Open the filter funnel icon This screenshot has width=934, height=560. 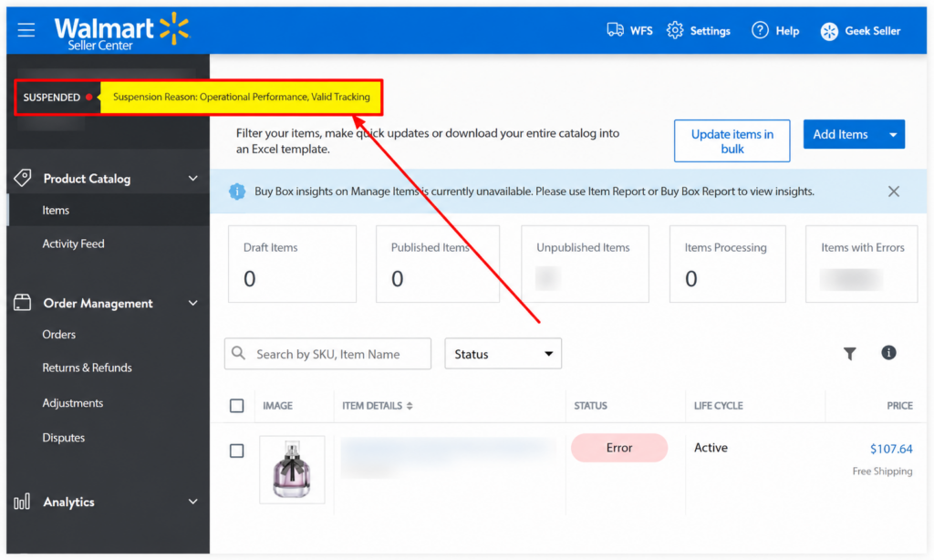click(849, 353)
